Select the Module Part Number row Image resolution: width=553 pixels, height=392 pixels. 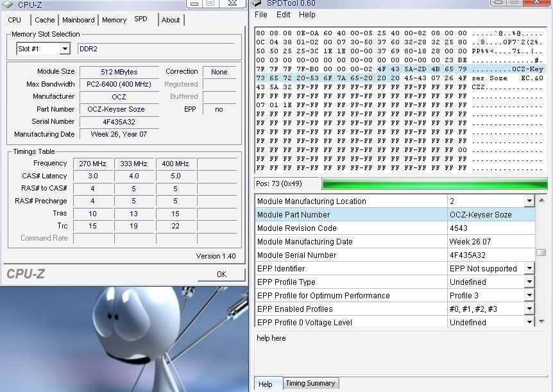click(x=395, y=214)
